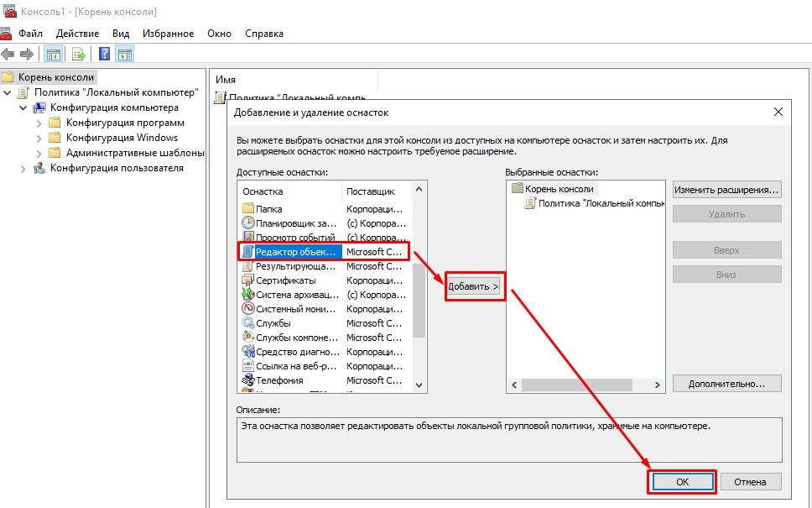This screenshot has height=508, width=812.
Task: Expand the Конфигурация программ node
Action: pos(39,123)
